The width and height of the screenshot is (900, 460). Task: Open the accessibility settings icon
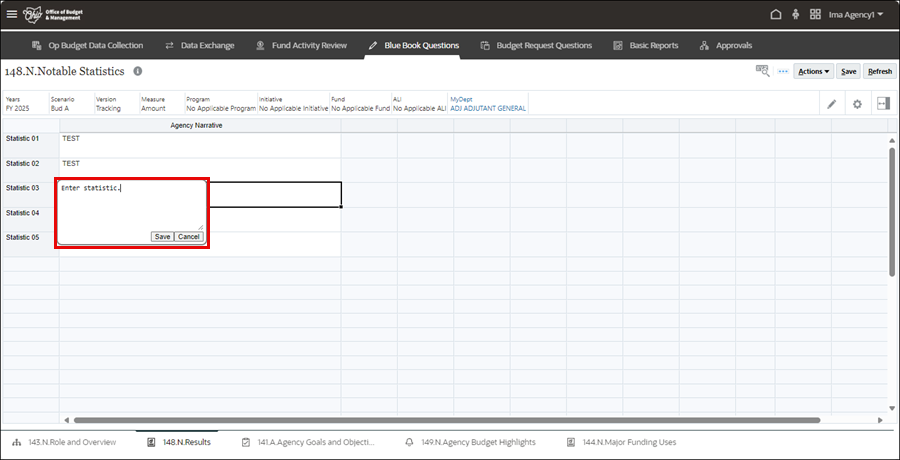pos(796,15)
